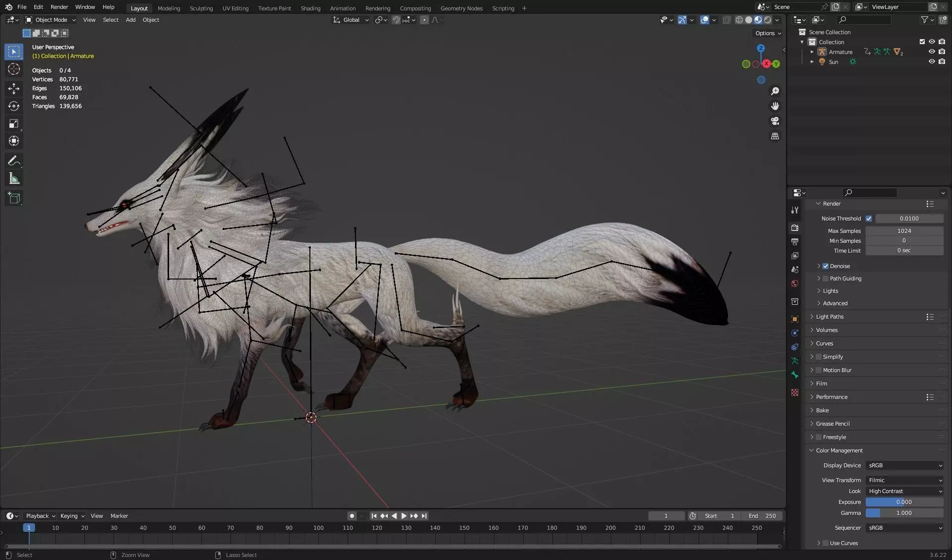Open the Output properties tab
Image resolution: width=952 pixels, height=560 pixels.
pos(795,242)
